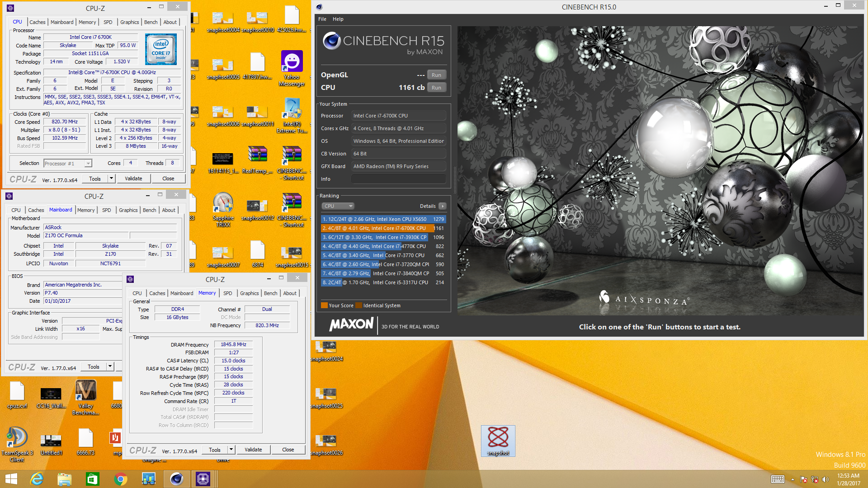Open Cinebench Help menu

[x=338, y=19]
